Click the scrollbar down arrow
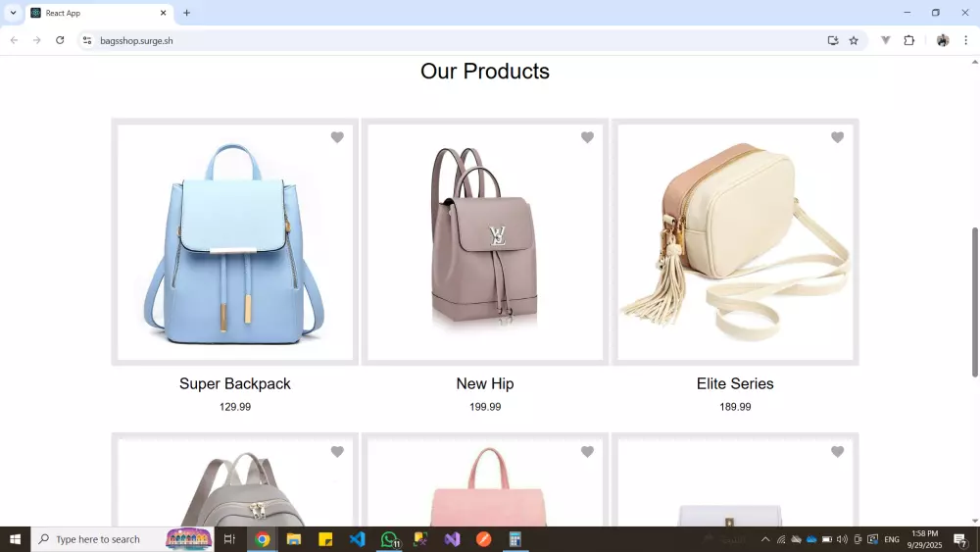980x552 pixels. pyautogui.click(x=974, y=521)
